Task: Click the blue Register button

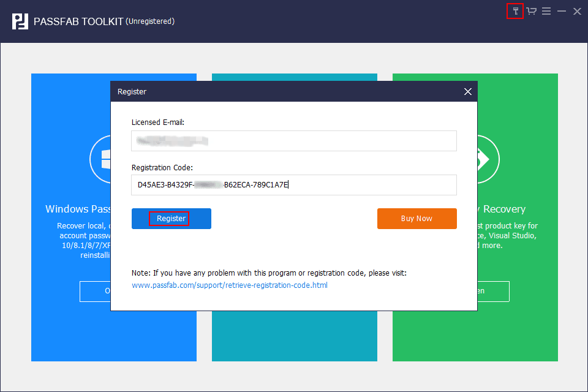Action: [171, 218]
